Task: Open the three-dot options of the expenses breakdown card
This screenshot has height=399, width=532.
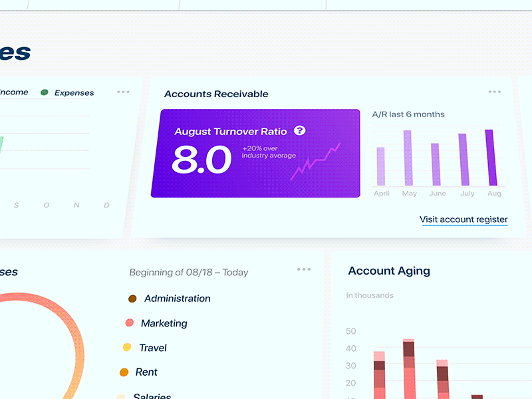Action: coord(305,269)
